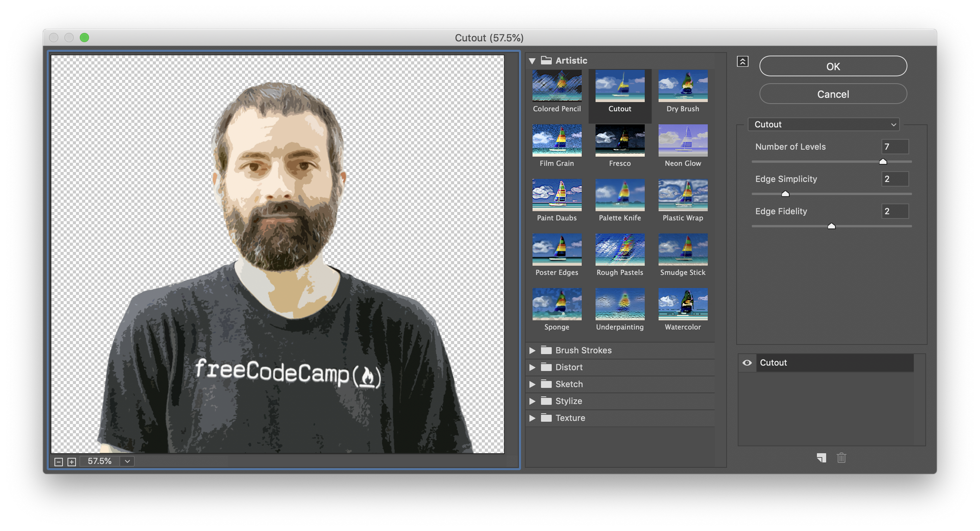Expand the Stylize filter folder
Screen dimensions: 980x531
pyautogui.click(x=532, y=401)
